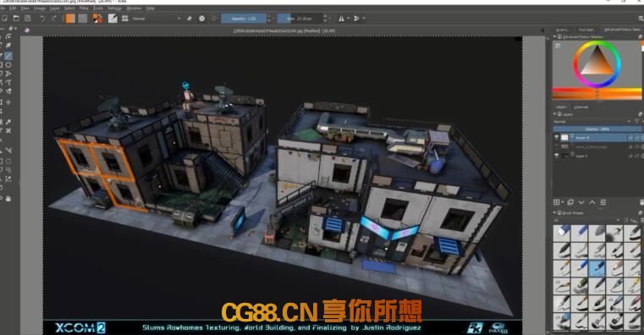The height and width of the screenshot is (335, 644).
Task: Click the orange foreground color swatch
Action: [x=70, y=19]
